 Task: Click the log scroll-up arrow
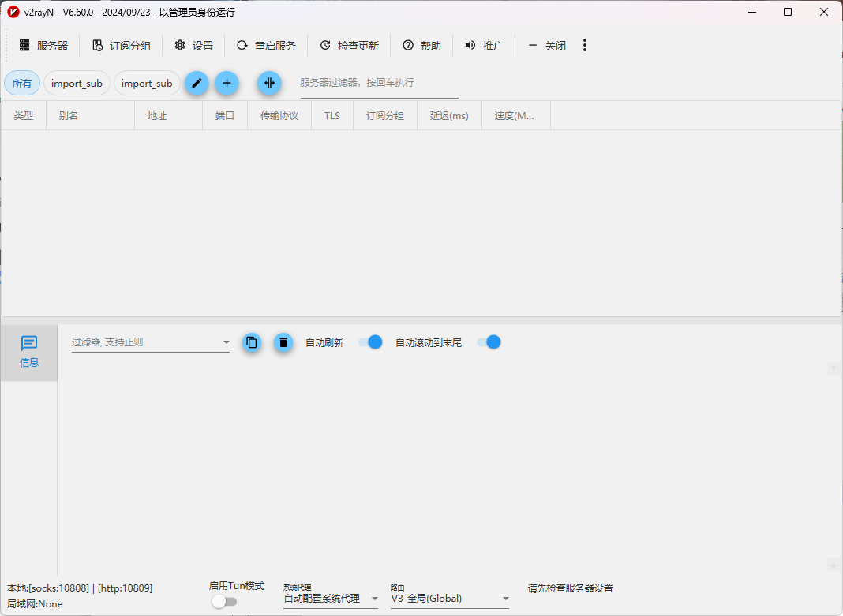834,368
